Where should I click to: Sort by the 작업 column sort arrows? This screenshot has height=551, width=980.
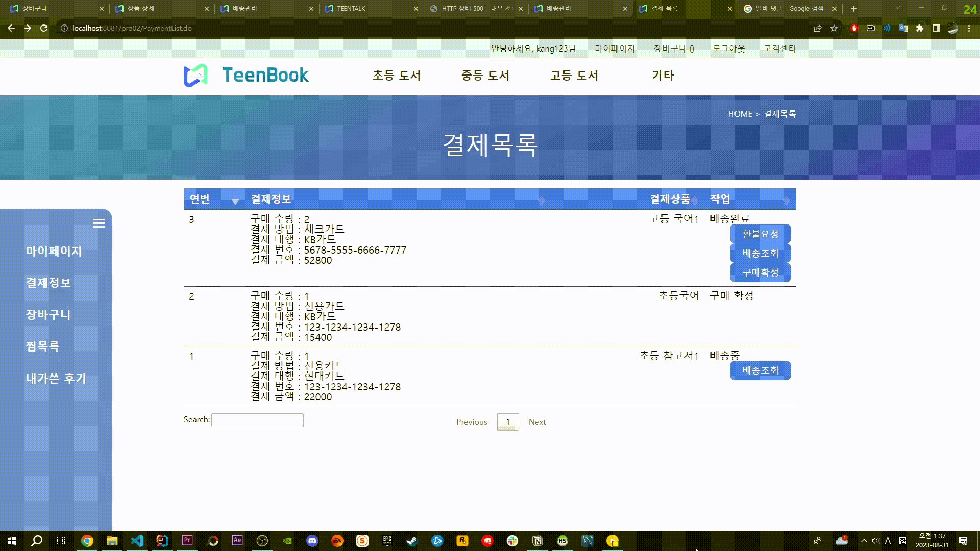pos(786,200)
